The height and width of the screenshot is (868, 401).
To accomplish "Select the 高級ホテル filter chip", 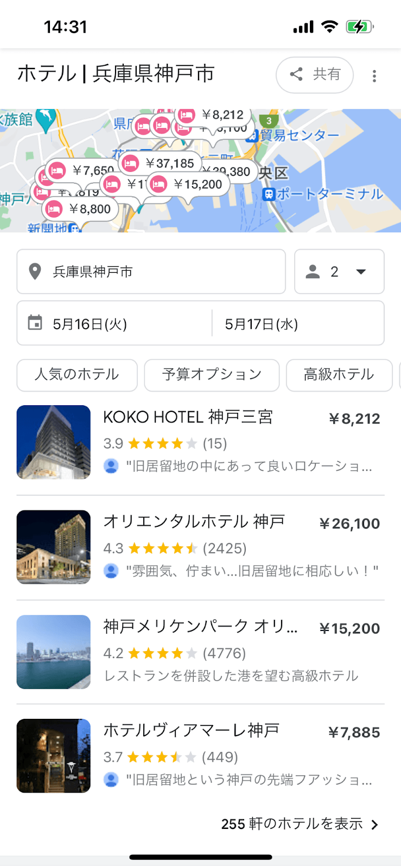I will [x=339, y=375].
